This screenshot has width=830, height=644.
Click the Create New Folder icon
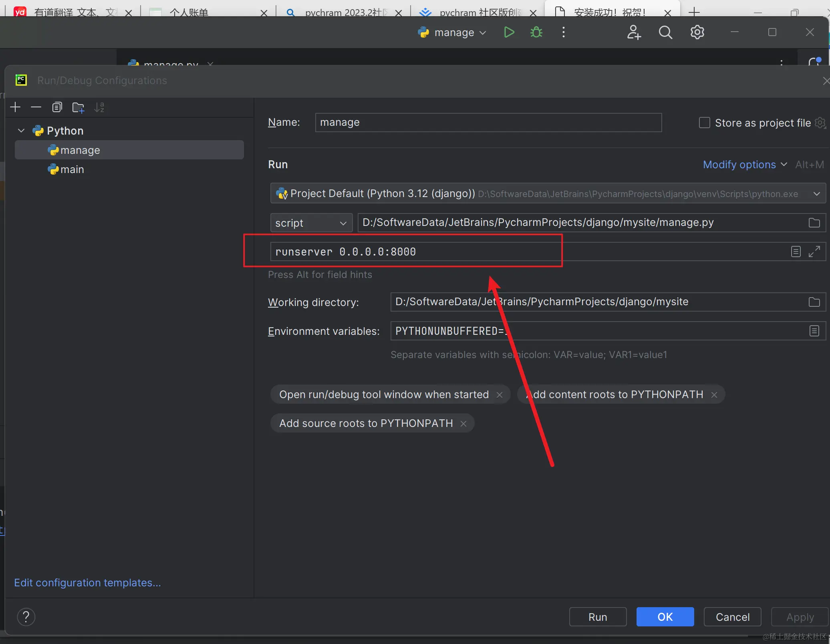pyautogui.click(x=78, y=107)
